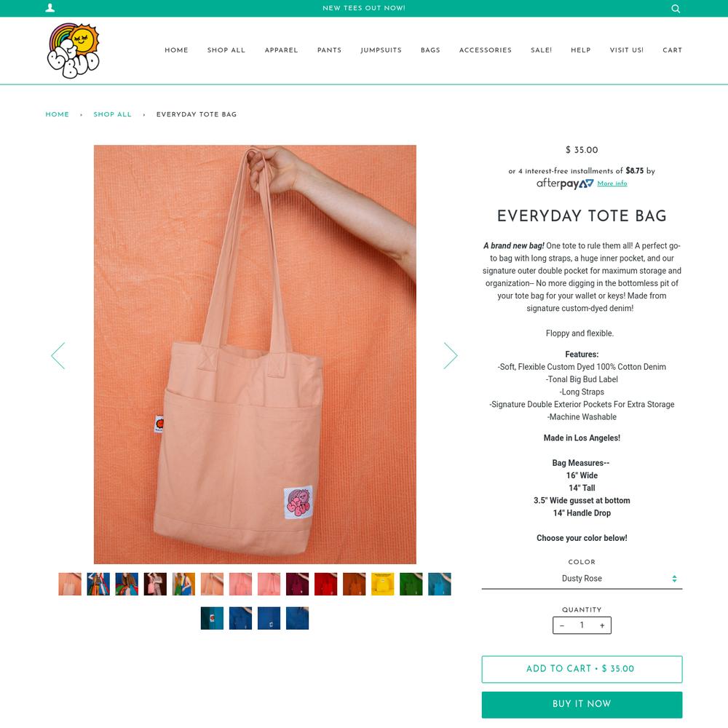Open the Sale! navigation link
Image resolution: width=728 pixels, height=728 pixels.
click(542, 50)
